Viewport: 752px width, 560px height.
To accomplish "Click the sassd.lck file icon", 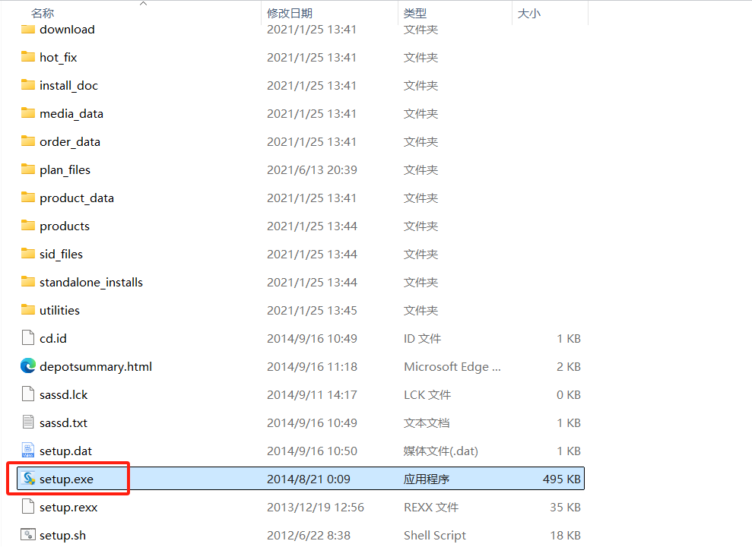I will coord(28,394).
